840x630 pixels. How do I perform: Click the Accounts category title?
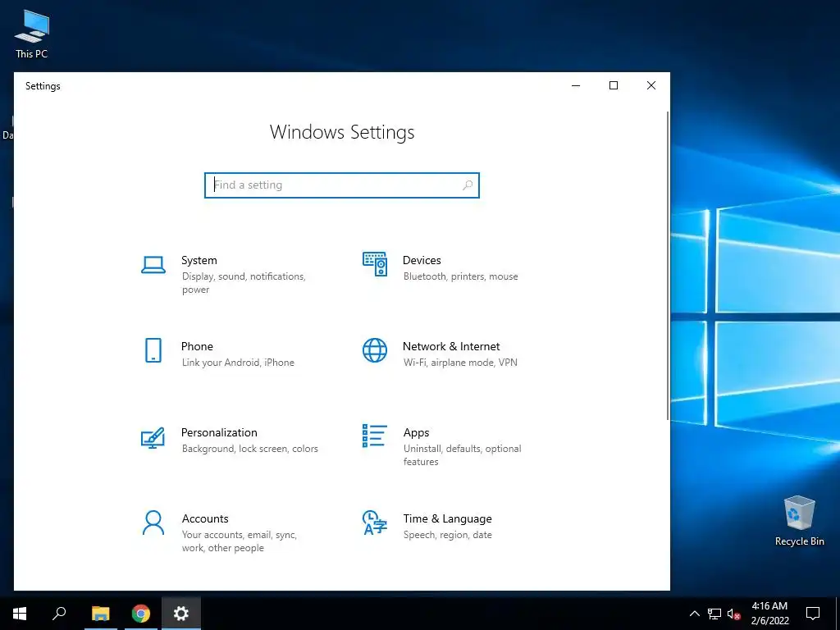click(x=205, y=518)
